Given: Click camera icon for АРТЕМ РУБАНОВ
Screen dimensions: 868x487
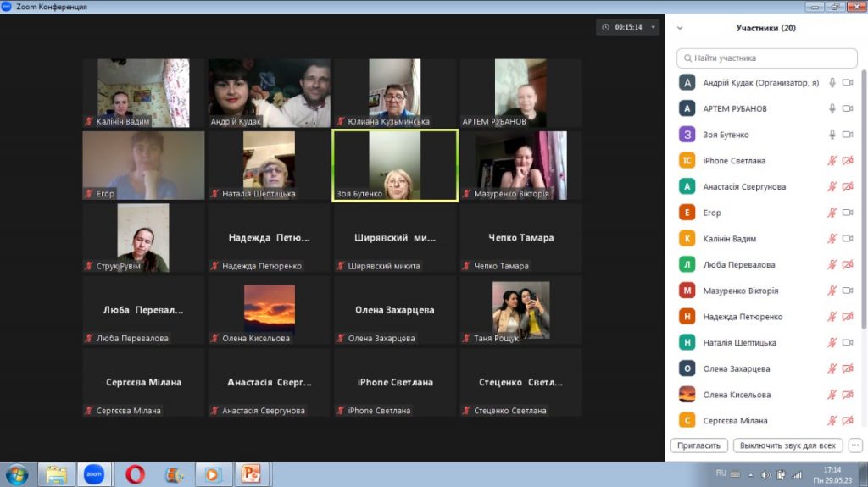Looking at the screenshot, I should pyautogui.click(x=848, y=108).
